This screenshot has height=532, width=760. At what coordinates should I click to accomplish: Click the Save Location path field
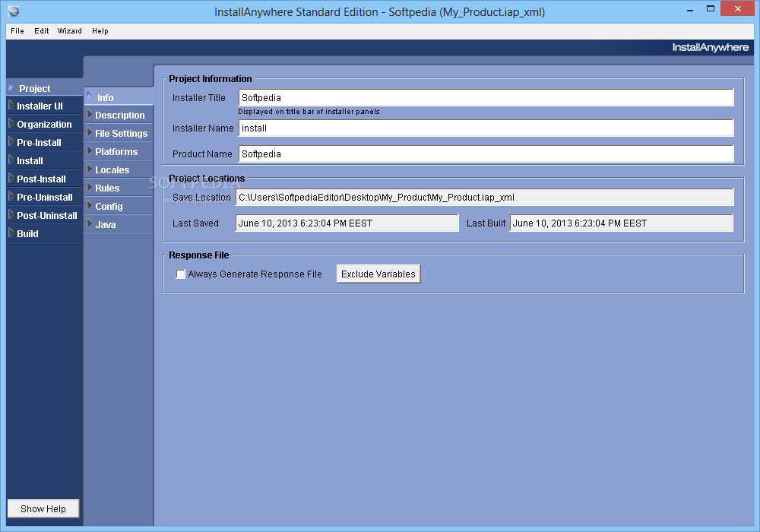485,197
